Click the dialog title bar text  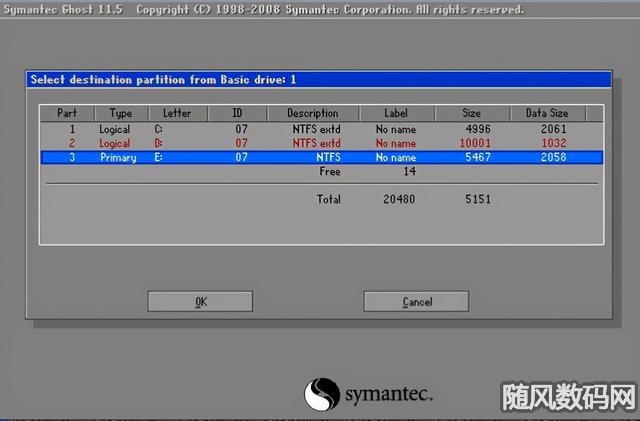pos(163,79)
